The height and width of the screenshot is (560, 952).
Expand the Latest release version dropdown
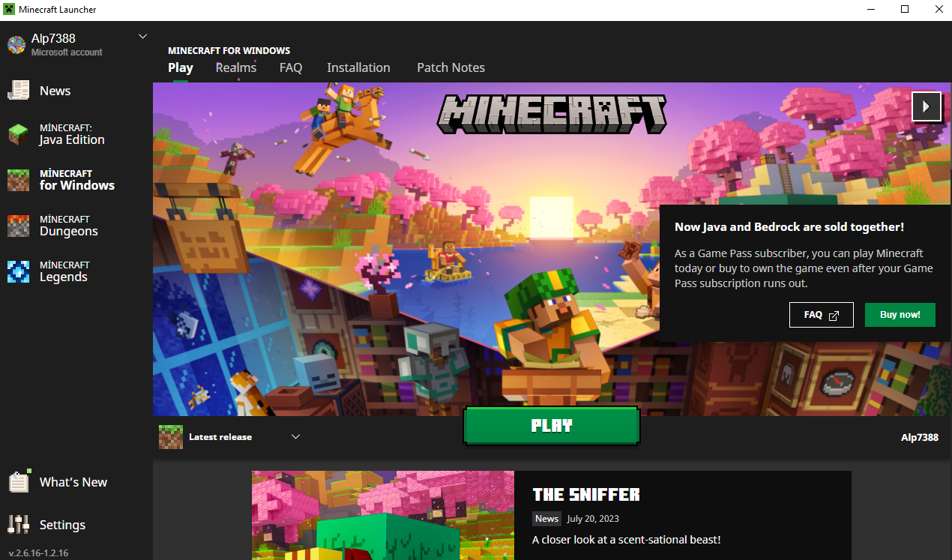(295, 437)
